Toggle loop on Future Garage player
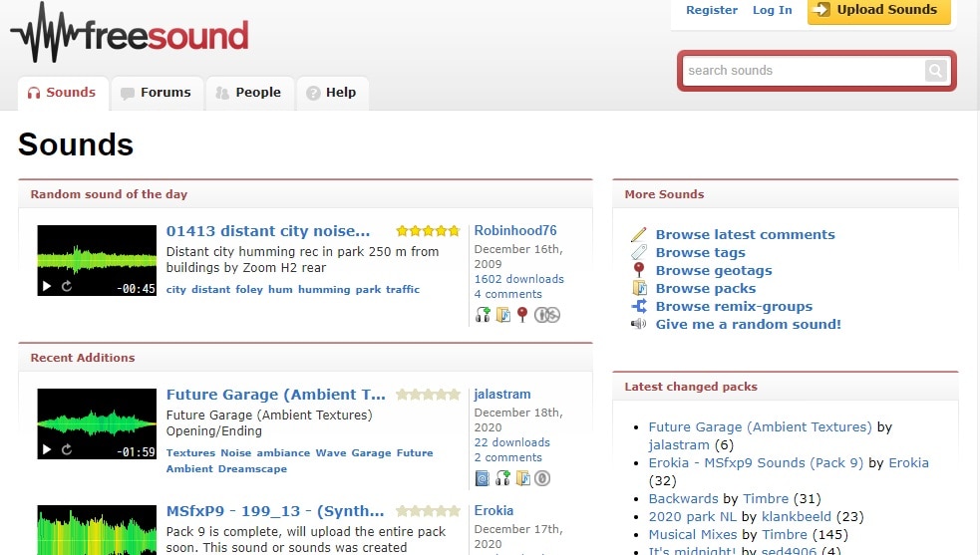This screenshot has width=980, height=555. coord(67,450)
